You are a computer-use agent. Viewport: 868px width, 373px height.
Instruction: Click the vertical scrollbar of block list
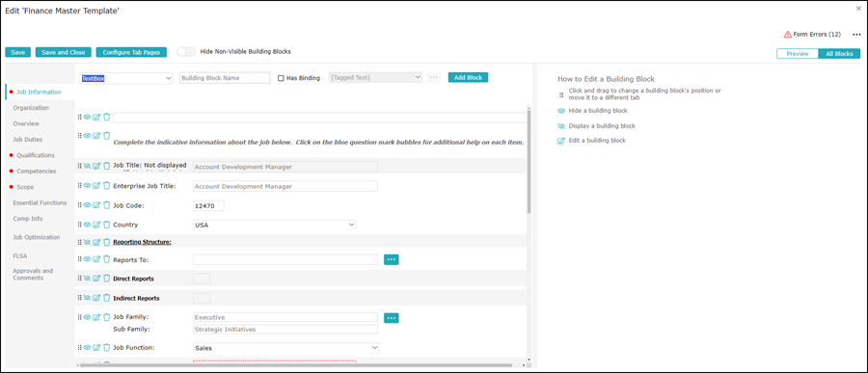pos(529,162)
